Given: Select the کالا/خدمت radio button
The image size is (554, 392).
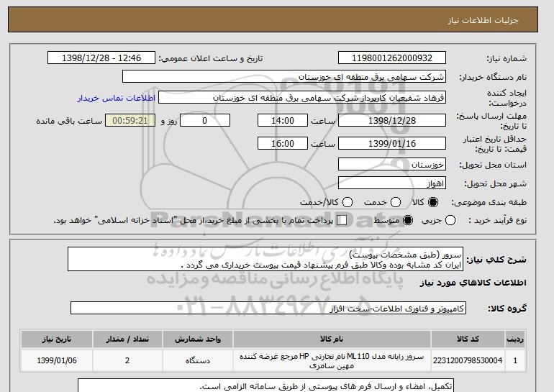Looking at the screenshot, I should [x=348, y=202].
